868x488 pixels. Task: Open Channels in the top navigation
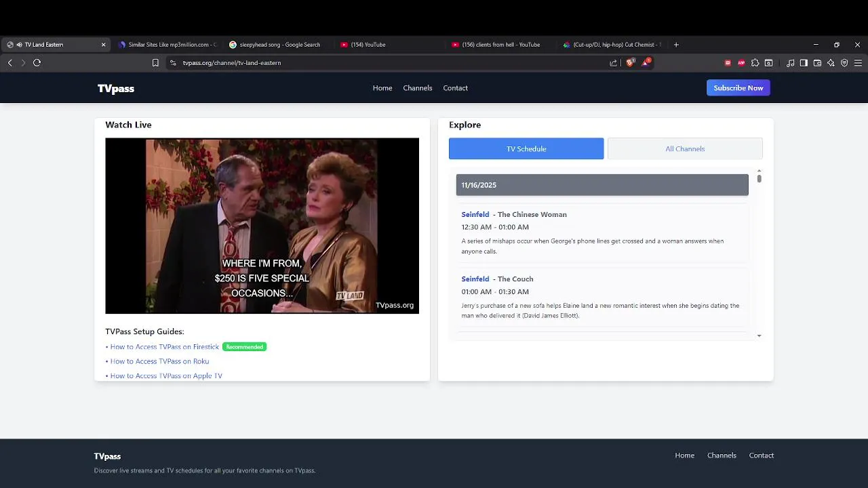point(418,88)
